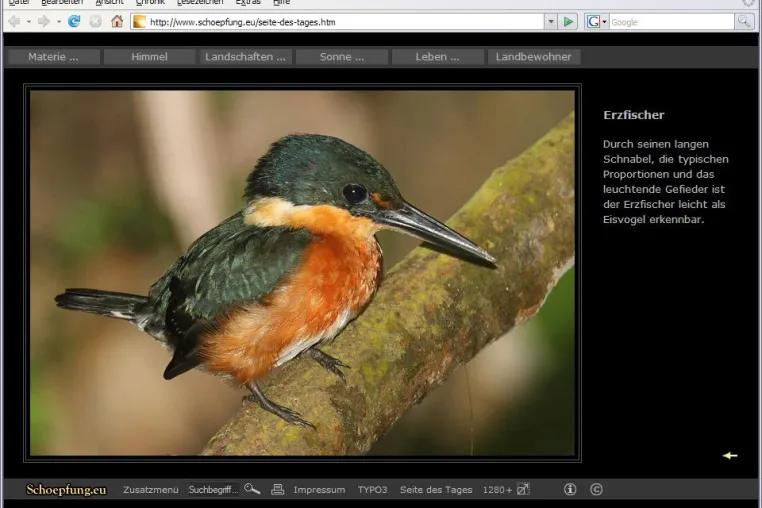Open the Leben ... navigation tab
This screenshot has height=508, width=762.
[437, 57]
